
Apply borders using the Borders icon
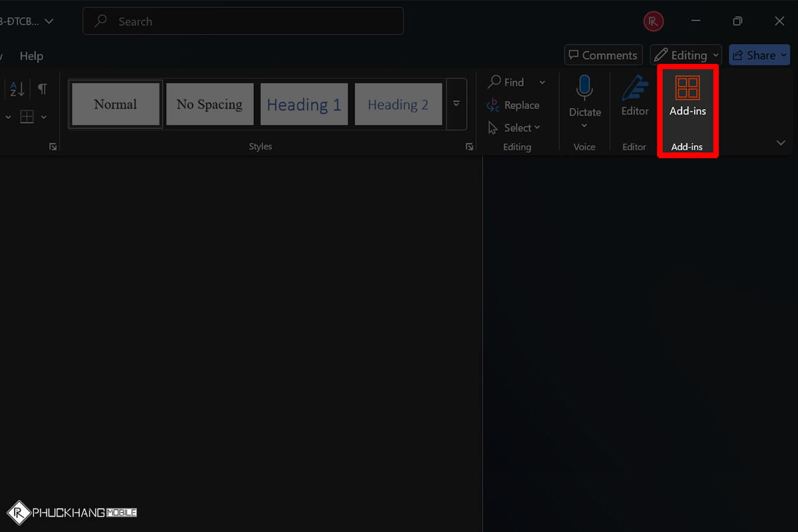(27, 117)
